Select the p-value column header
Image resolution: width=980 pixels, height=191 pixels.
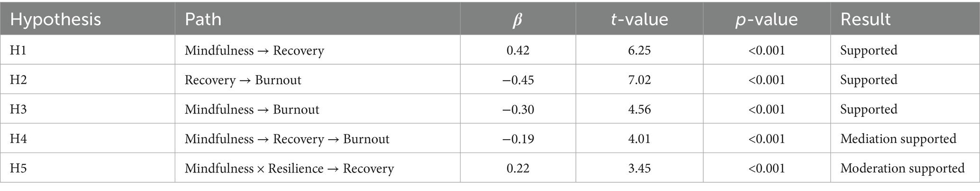766,19
